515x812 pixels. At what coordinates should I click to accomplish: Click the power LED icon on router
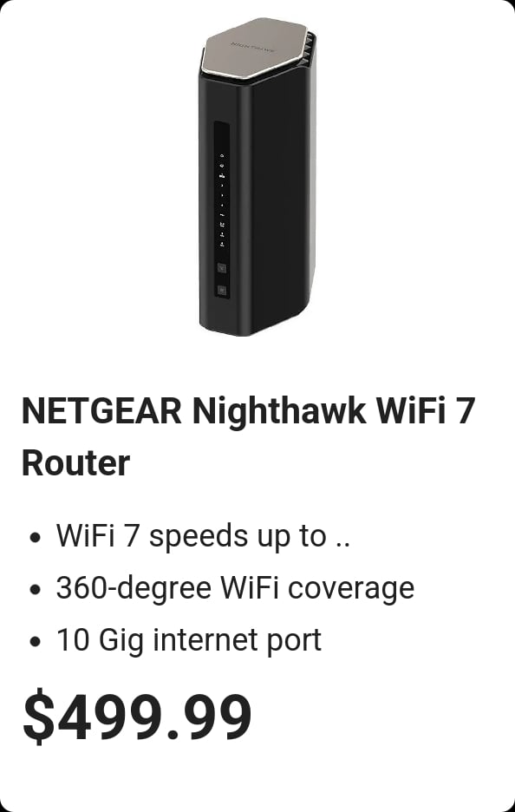pos(222,154)
